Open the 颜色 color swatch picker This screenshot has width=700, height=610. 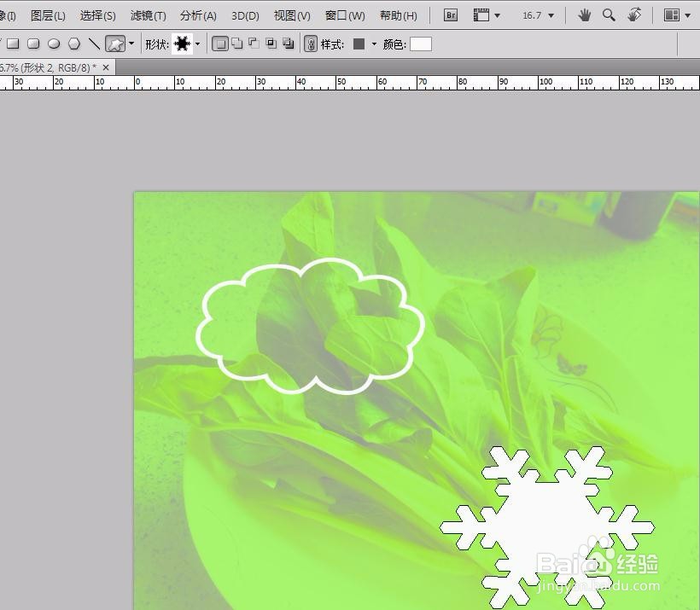(421, 44)
